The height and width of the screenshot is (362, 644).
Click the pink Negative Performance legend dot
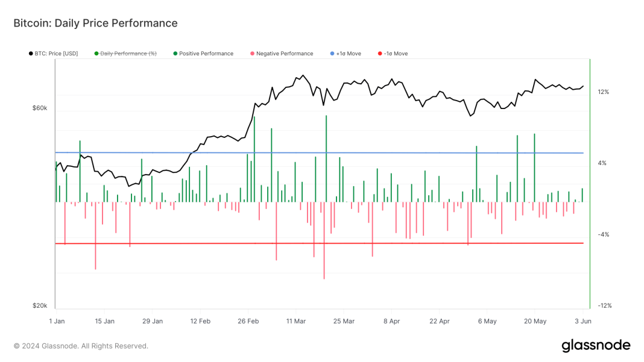[252, 53]
